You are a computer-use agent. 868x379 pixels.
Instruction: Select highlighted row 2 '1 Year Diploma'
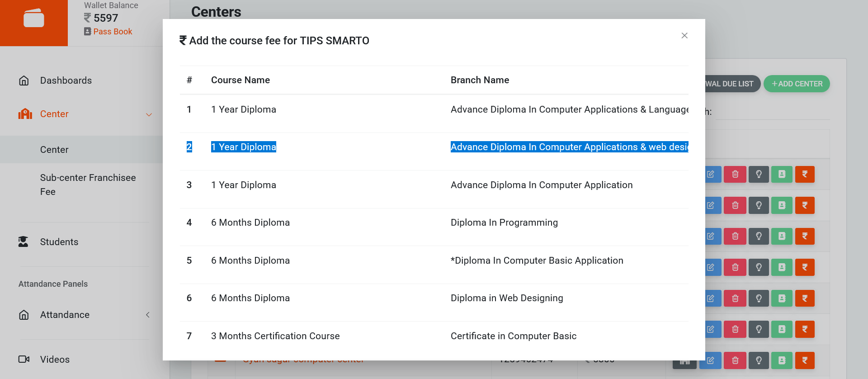[244, 147]
